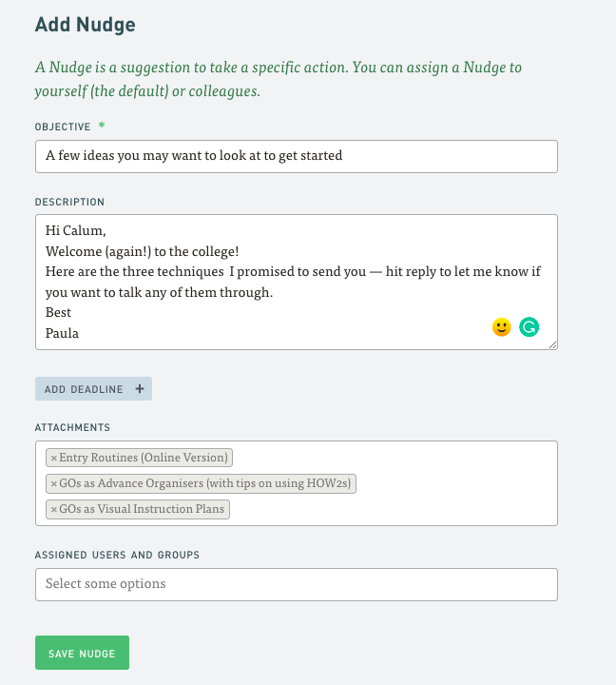Remove GOs as Advance Organisers attachment
The image size is (616, 685).
tap(53, 483)
